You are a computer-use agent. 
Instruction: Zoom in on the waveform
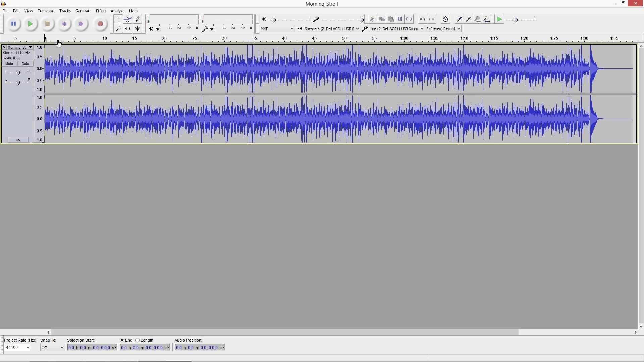coord(459,19)
